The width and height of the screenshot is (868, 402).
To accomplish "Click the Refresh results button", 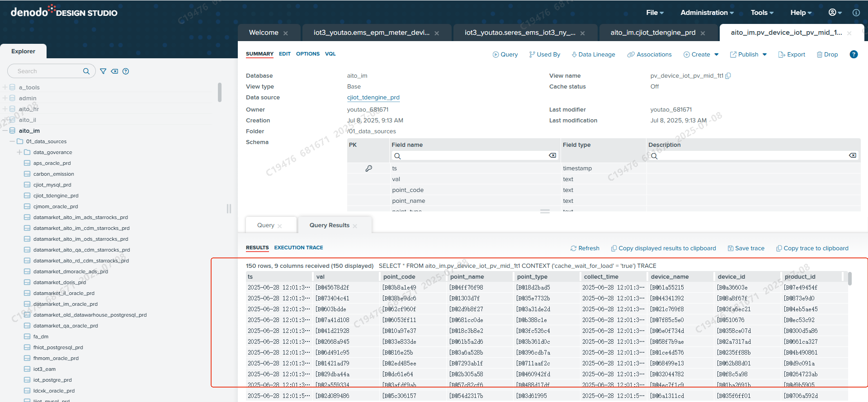I will click(585, 248).
